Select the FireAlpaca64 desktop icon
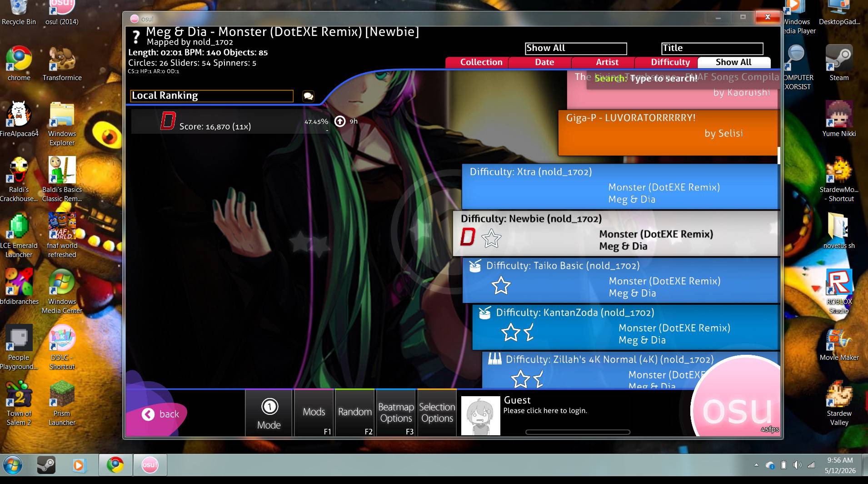The height and width of the screenshot is (484, 868). pyautogui.click(x=19, y=120)
